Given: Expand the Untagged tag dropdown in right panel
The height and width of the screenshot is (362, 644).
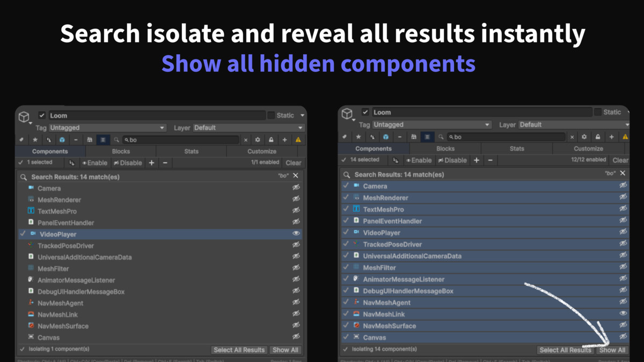Looking at the screenshot, I should [432, 124].
